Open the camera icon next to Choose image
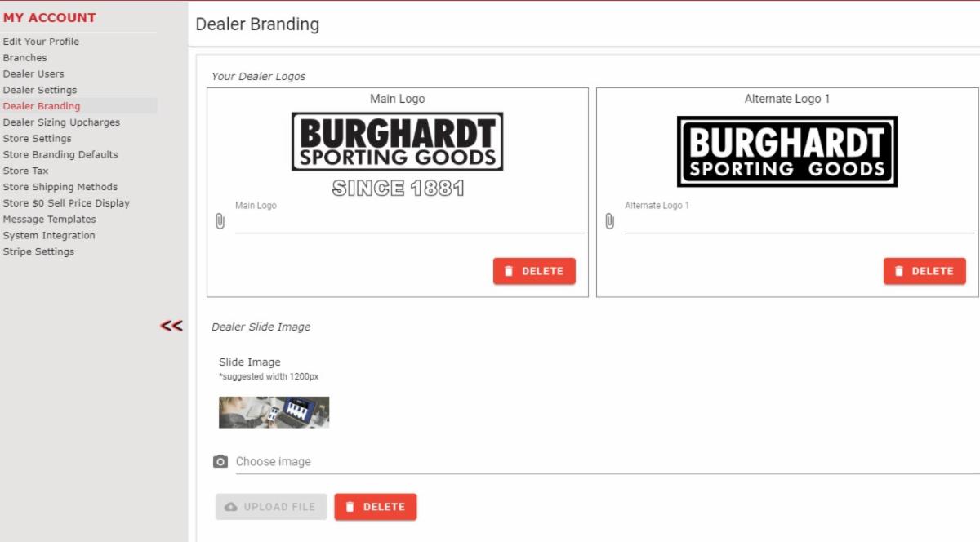This screenshot has height=542, width=980. (x=220, y=461)
